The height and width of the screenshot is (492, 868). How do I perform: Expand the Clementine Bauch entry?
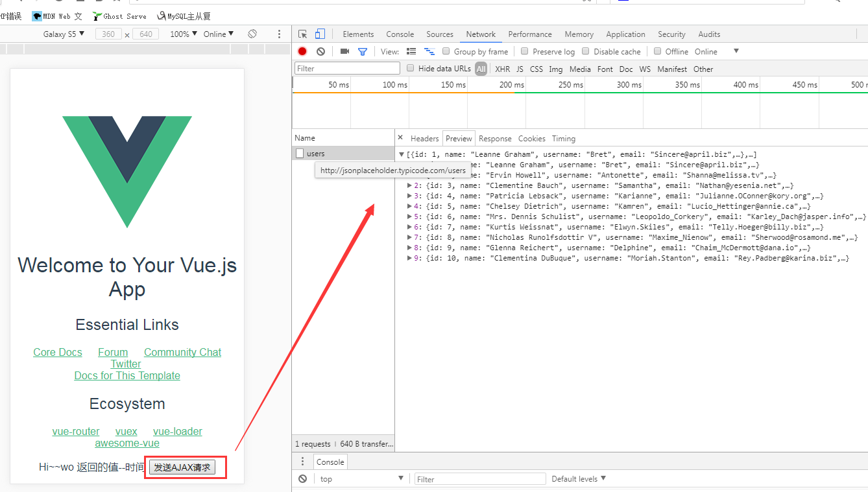point(409,185)
